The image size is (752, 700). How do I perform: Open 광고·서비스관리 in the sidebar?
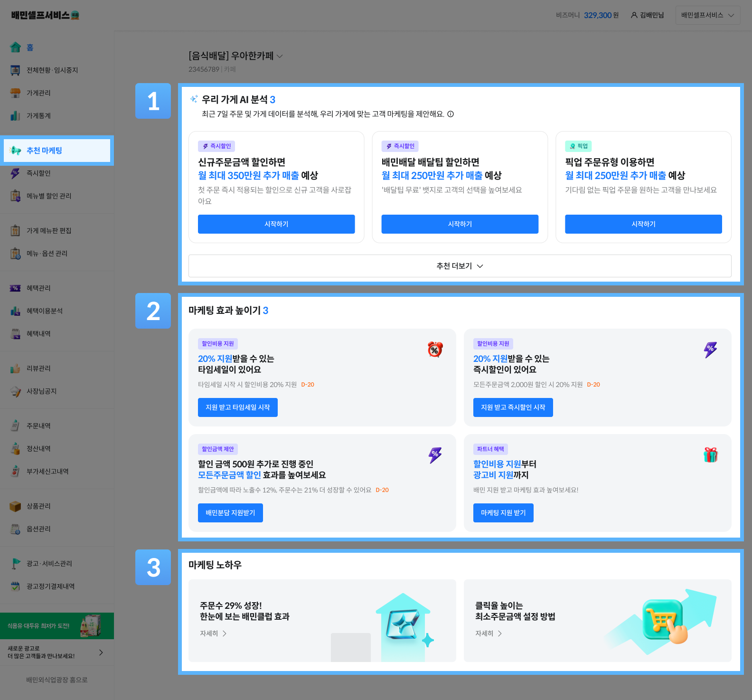pyautogui.click(x=57, y=564)
